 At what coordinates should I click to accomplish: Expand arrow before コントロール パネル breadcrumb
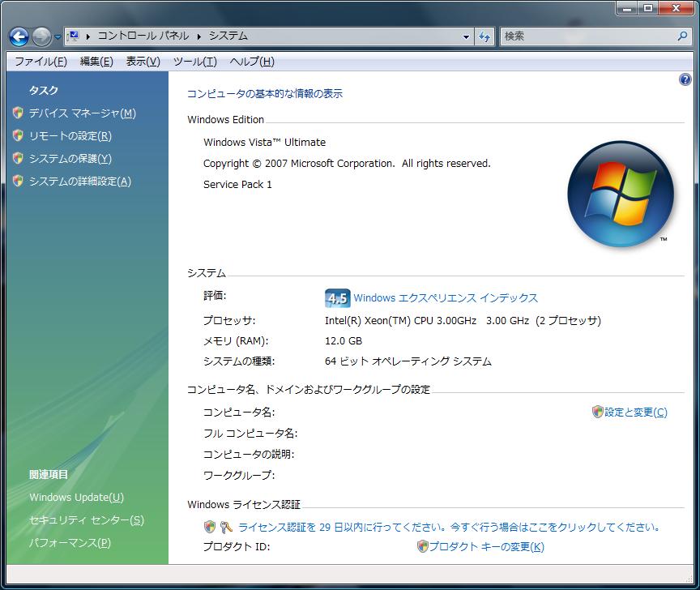tap(88, 36)
